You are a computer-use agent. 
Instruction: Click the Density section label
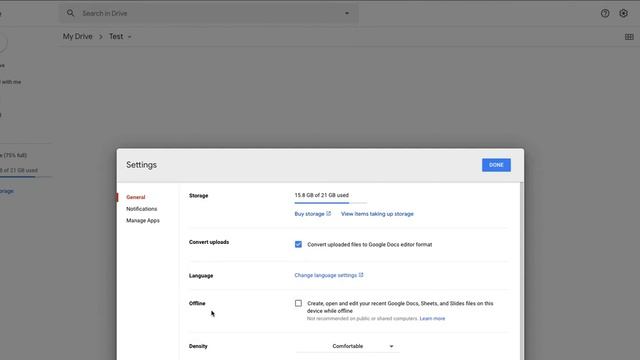coord(198,346)
